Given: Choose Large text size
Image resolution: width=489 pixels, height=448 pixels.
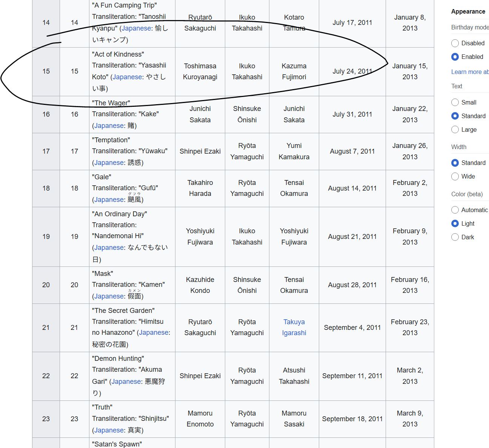Looking at the screenshot, I should pyautogui.click(x=455, y=129).
